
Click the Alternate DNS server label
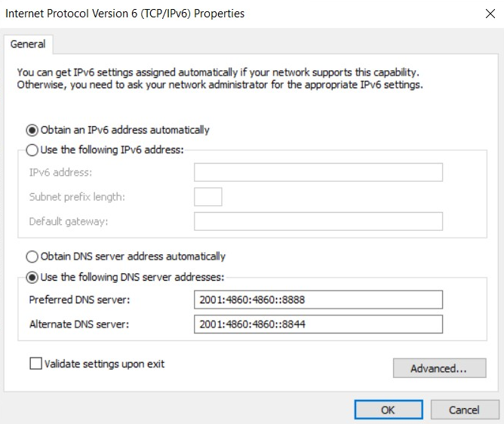[79, 324]
